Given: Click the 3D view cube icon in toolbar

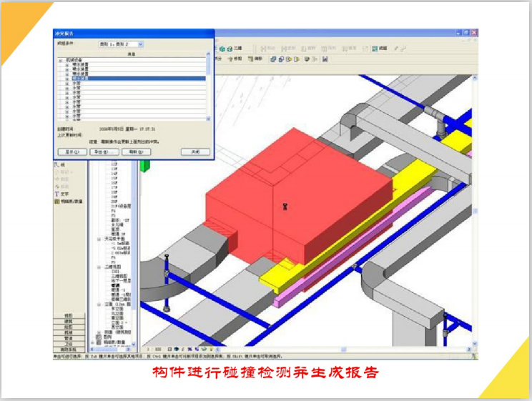Looking at the screenshot, I should tap(230, 48).
